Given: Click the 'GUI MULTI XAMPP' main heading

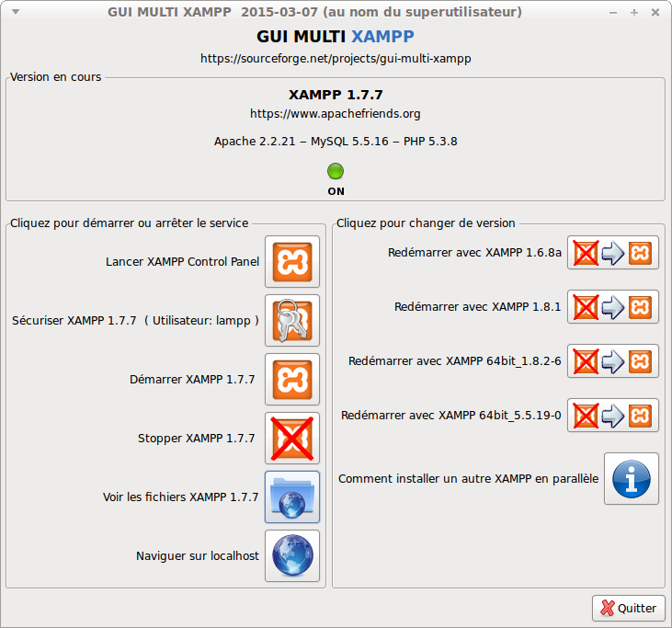Looking at the screenshot, I should 336,37.
